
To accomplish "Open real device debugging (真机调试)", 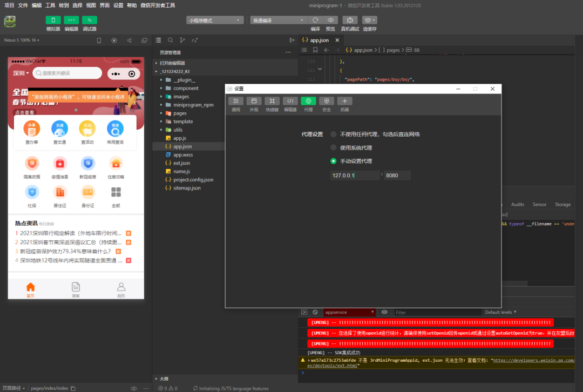I will point(350,20).
